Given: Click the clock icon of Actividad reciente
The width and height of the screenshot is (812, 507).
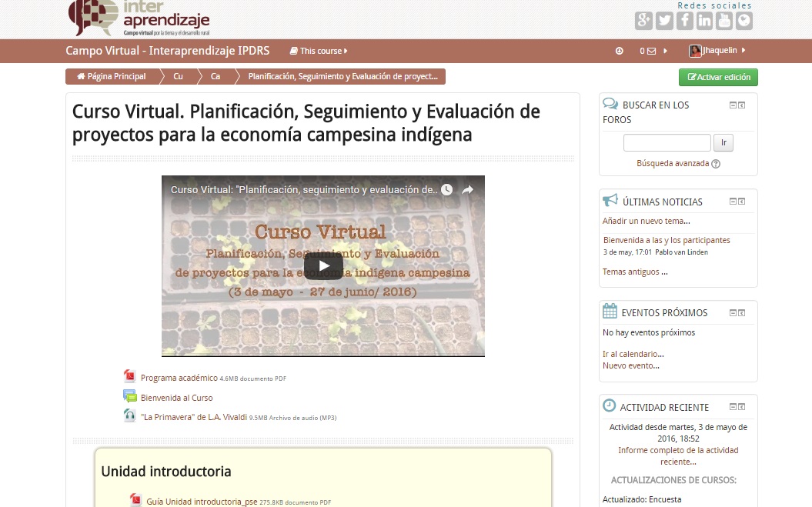Looking at the screenshot, I should click(610, 405).
